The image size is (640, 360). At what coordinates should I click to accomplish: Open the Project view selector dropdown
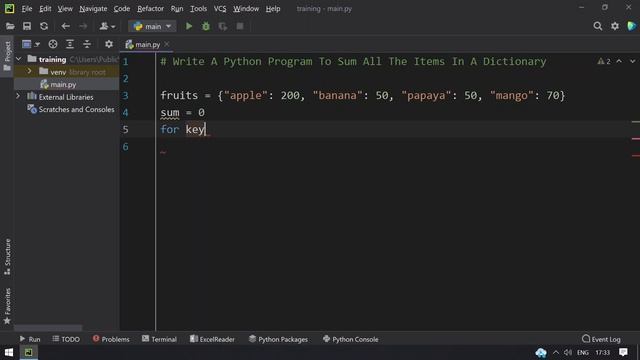pyautogui.click(x=31, y=44)
